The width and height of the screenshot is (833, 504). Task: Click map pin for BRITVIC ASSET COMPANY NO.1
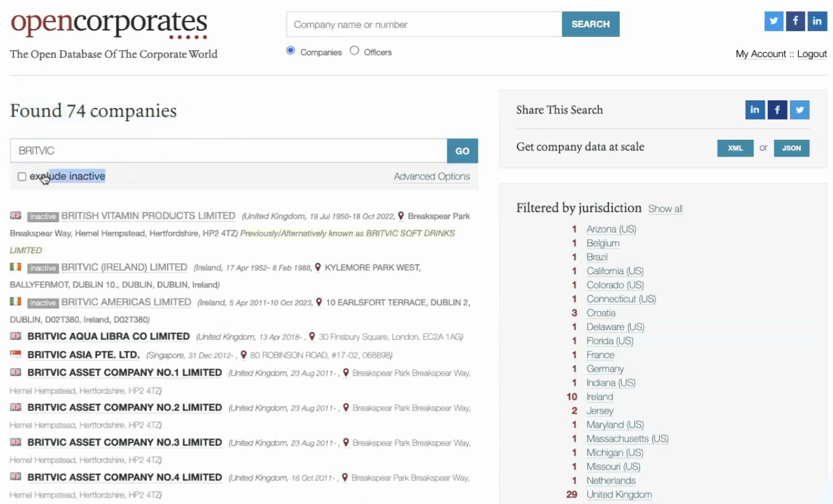click(346, 373)
